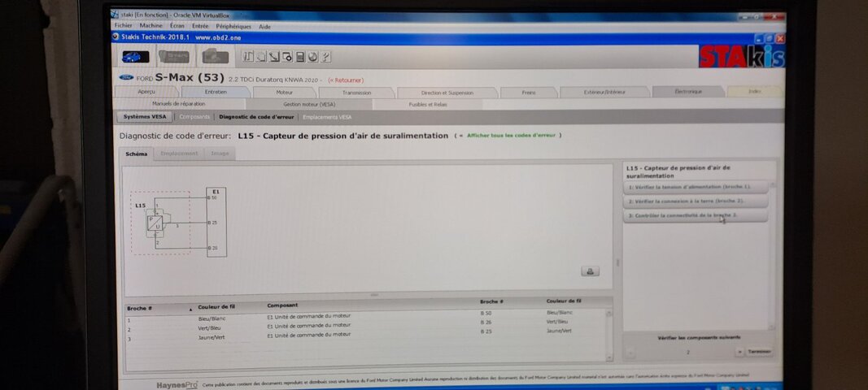Open the Smart module toolbar button
This screenshot has height=390, width=868.
(x=174, y=56)
